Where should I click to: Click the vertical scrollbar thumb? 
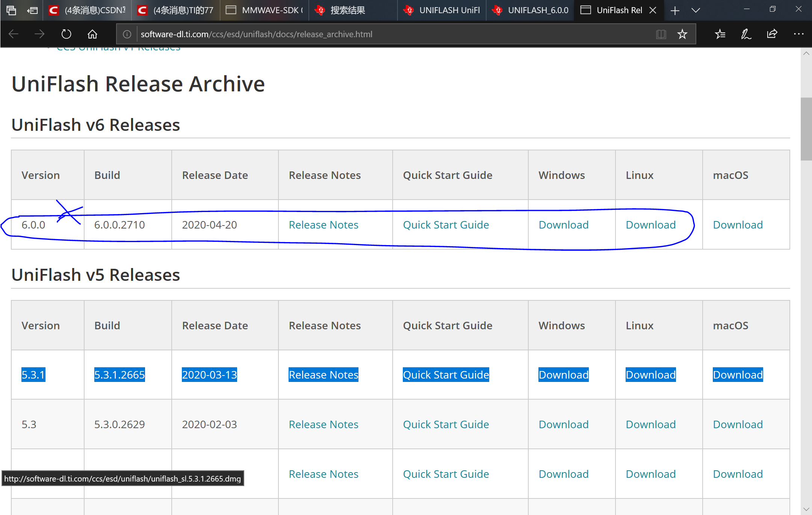tap(806, 129)
